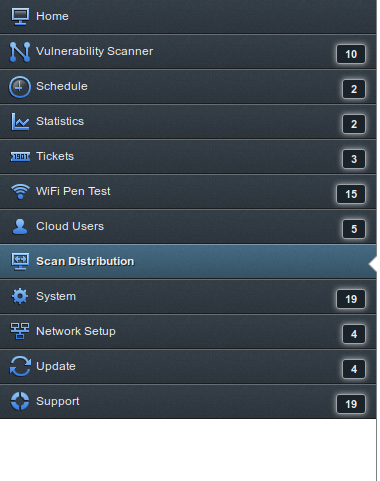Select the WiFi Pen Test label
Image resolution: width=380 pixels, height=481 pixels.
coord(73,191)
